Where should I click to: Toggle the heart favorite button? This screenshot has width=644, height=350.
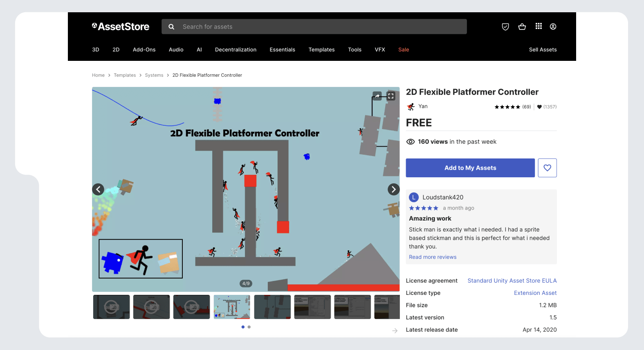(x=547, y=168)
